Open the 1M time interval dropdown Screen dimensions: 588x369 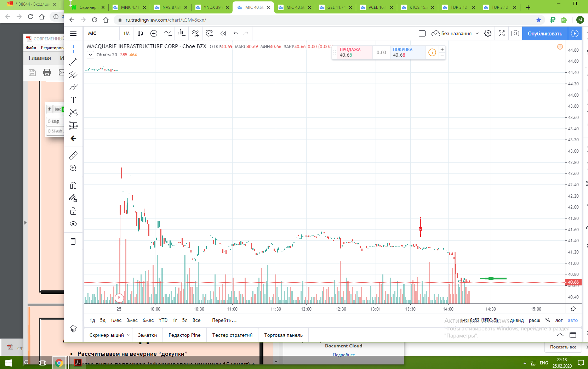(x=126, y=33)
